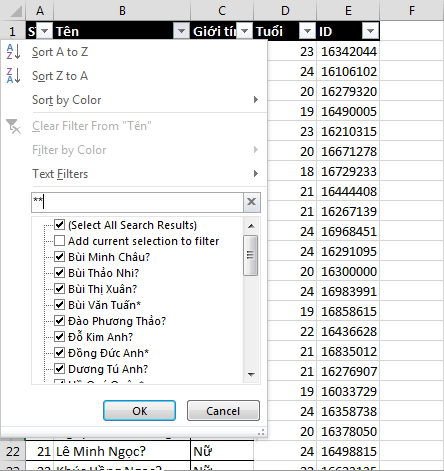The height and width of the screenshot is (471, 444).
Task: Uncheck Select All Search Results checkbox
Action: click(x=60, y=225)
